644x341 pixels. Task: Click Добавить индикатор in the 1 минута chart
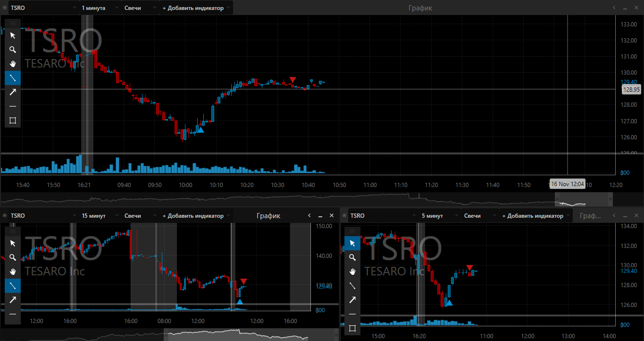(196, 8)
